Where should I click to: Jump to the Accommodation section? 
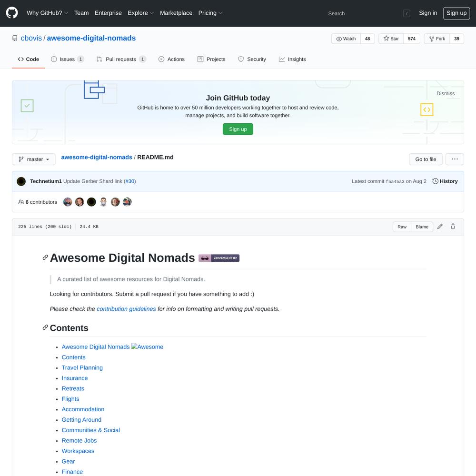83,409
